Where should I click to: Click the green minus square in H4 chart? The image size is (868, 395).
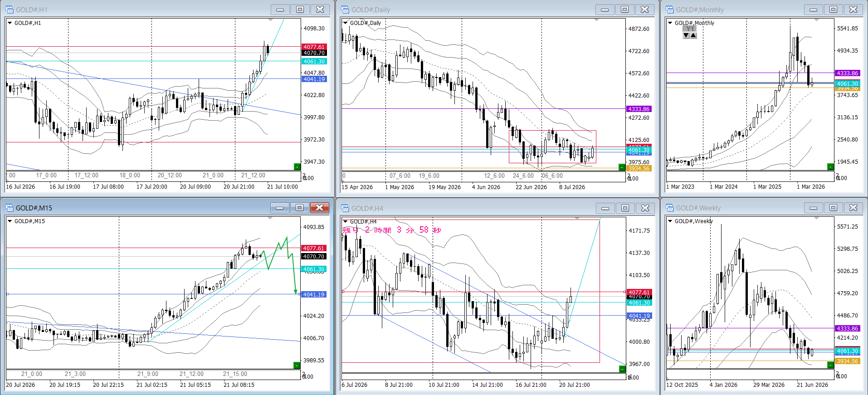tap(622, 369)
